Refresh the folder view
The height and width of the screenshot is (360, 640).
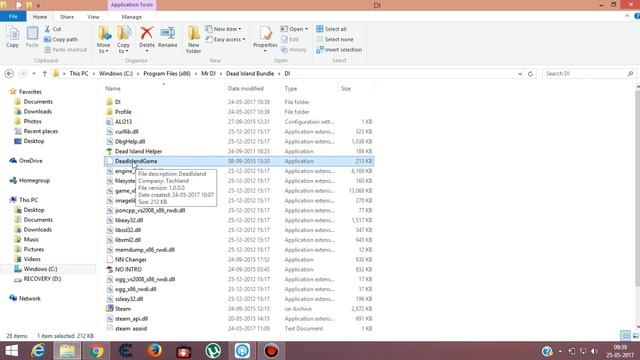[530, 74]
